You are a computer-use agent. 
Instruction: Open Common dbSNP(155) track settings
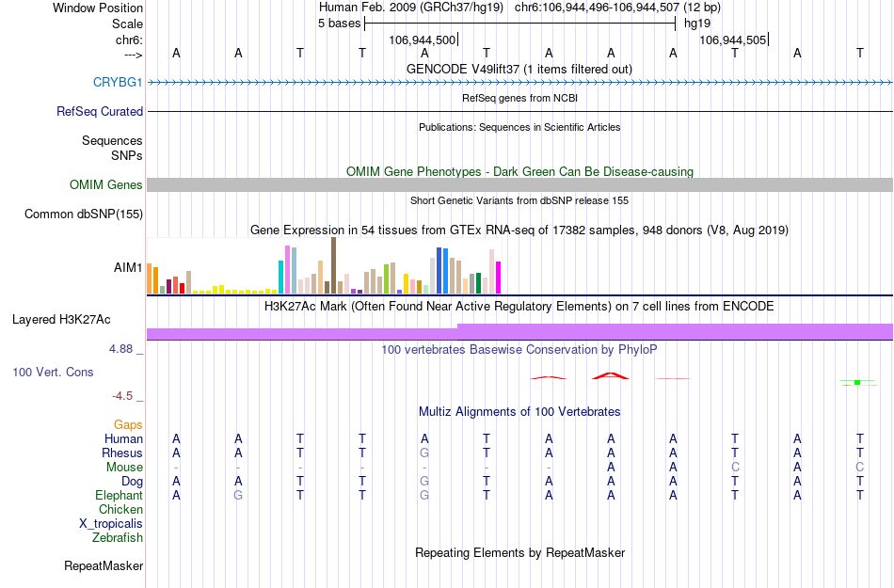[83, 214]
